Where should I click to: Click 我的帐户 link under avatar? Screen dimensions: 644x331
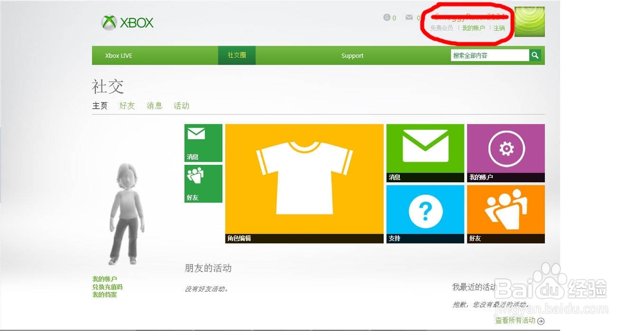click(104, 279)
